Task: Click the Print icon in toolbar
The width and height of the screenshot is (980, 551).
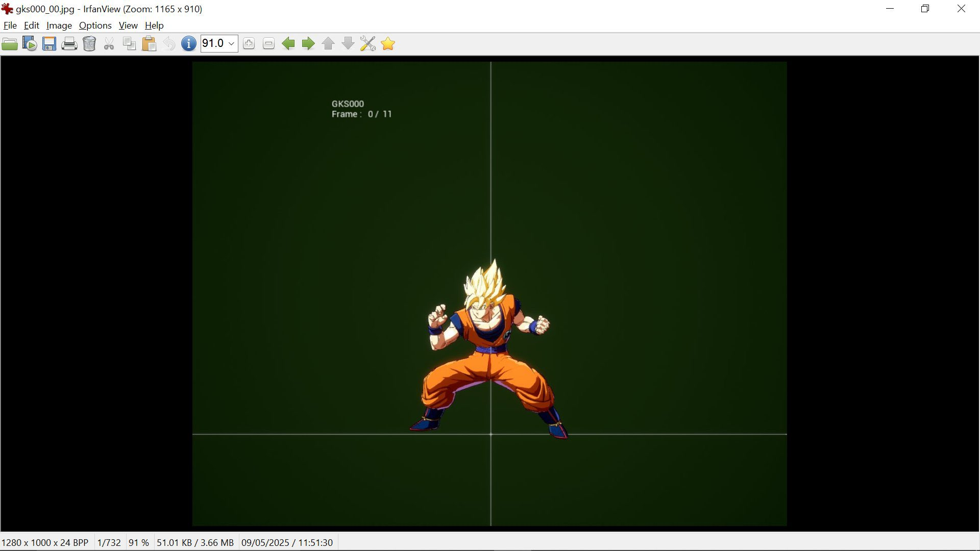Action: [x=69, y=44]
